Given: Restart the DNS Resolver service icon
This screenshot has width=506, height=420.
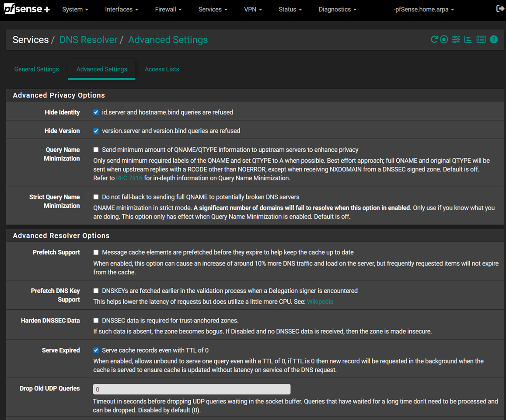Looking at the screenshot, I should click(434, 39).
